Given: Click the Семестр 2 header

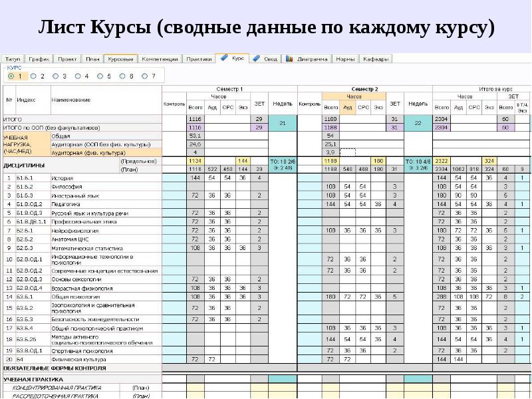Looking at the screenshot, I should click(364, 88).
